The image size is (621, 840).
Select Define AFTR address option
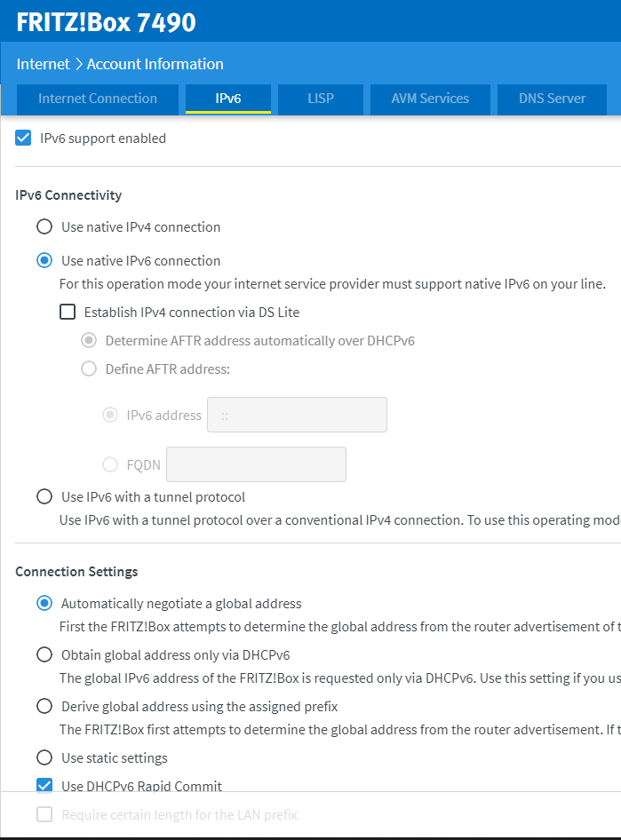88,368
